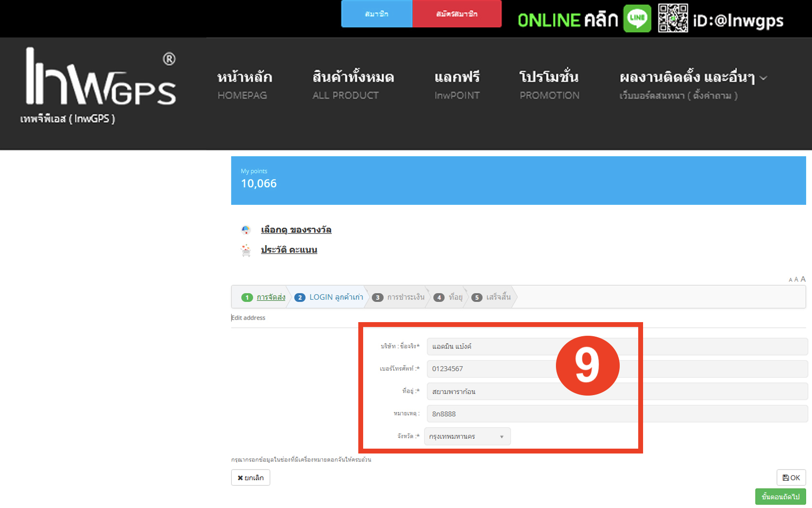Image resolution: width=812 pixels, height=508 pixels.
Task: Click the blue member login button
Action: tap(376, 14)
